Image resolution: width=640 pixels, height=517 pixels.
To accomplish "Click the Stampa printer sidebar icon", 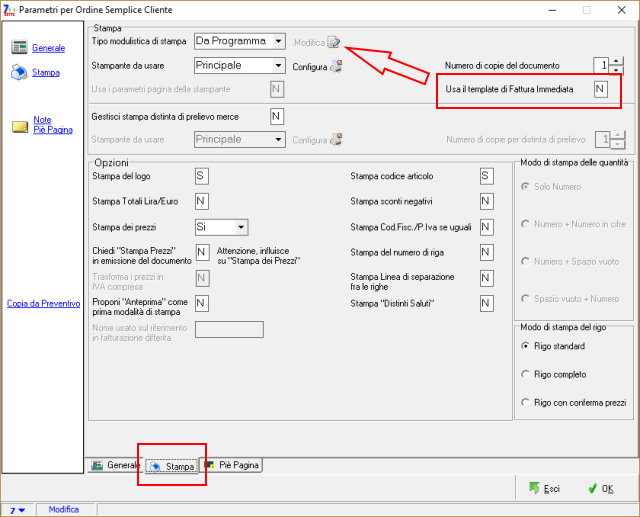I will click(x=19, y=72).
